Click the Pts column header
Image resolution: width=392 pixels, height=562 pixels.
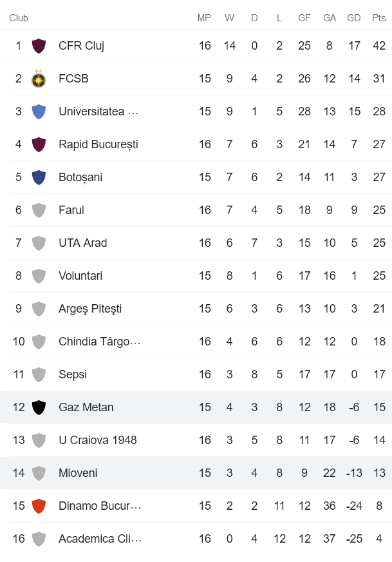click(x=378, y=18)
